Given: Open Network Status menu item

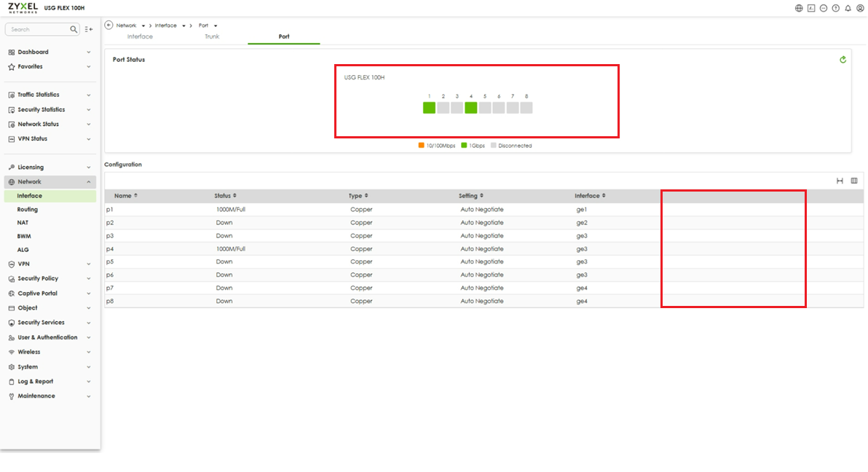Looking at the screenshot, I should coord(38,124).
